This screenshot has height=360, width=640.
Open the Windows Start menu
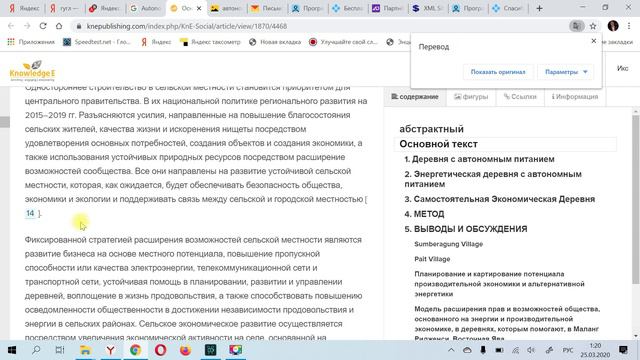11,350
